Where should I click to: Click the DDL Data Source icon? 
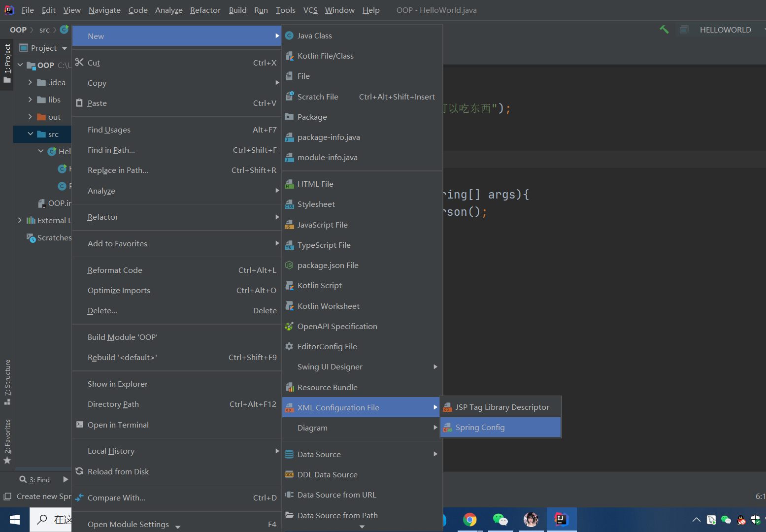[290, 474]
